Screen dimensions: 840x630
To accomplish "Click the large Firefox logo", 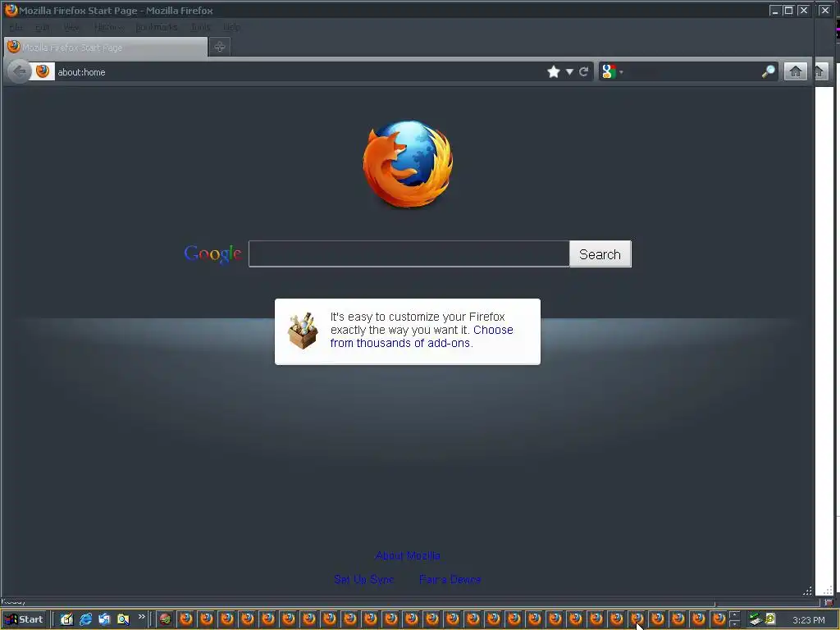I will (x=409, y=164).
